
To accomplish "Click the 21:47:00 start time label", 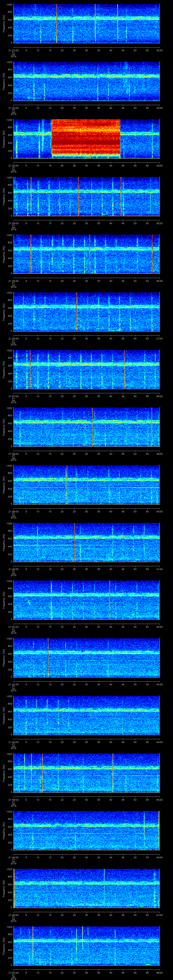I will [13, 972].
